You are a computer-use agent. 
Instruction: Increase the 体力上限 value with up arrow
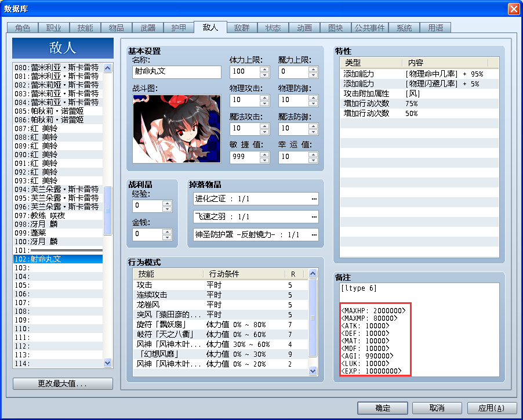coord(264,69)
